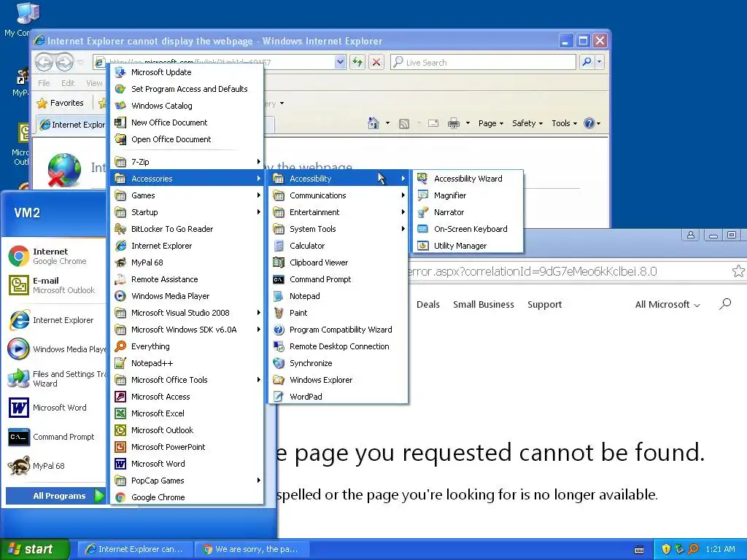Click the Paint icon in Accessories
Screen dimensions: 747x560
[x=279, y=313]
